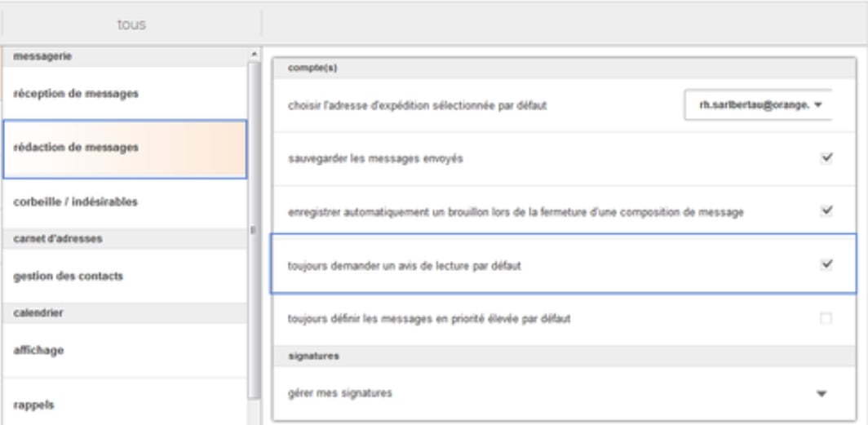
Task: Open the 'tous' tab
Action: pos(130,25)
